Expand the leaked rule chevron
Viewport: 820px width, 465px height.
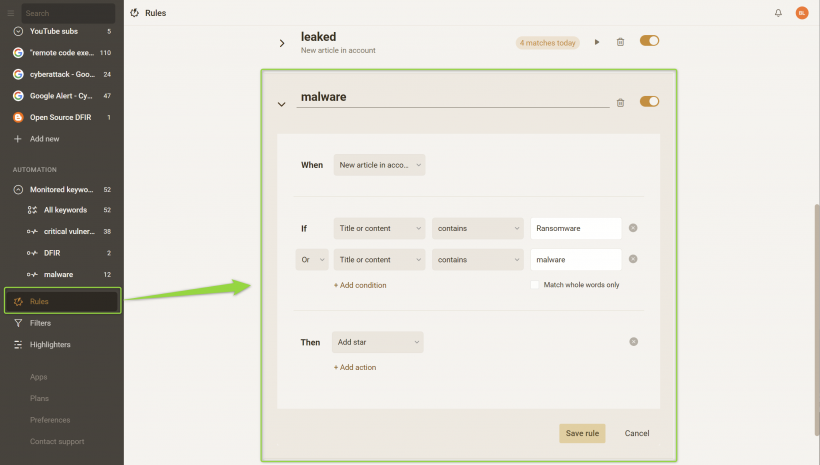click(282, 43)
